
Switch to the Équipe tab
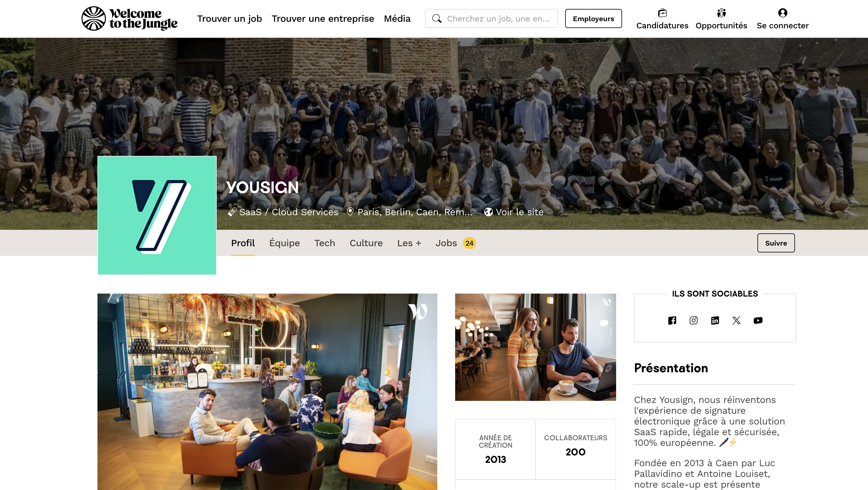(x=284, y=243)
